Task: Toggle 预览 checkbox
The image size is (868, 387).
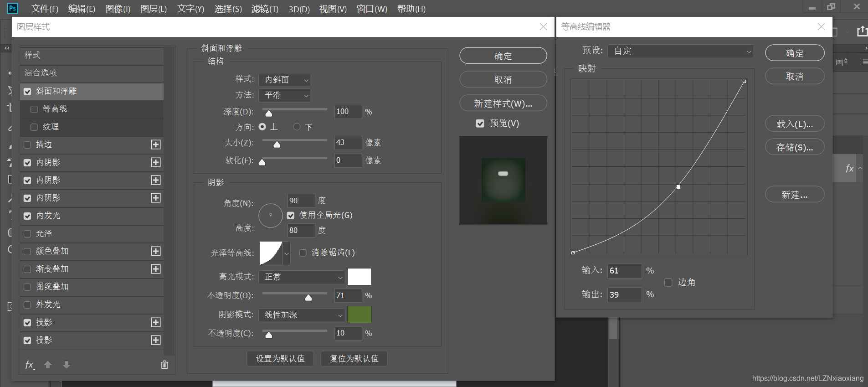Action: 480,124
